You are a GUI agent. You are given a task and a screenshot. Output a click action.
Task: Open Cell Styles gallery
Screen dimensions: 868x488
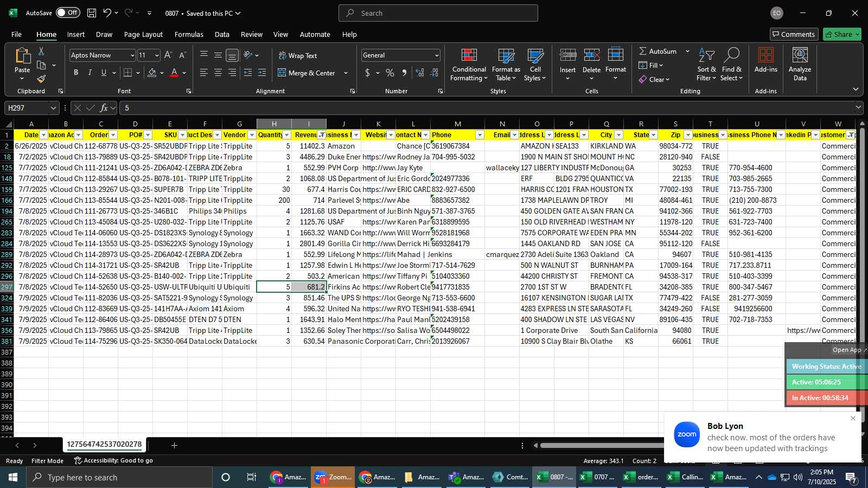535,65
